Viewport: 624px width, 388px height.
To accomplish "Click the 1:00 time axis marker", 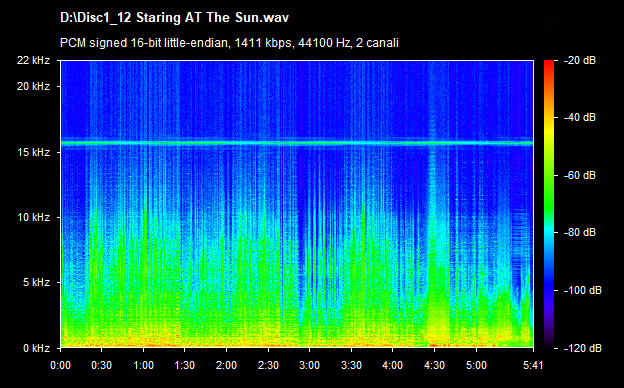I will (x=143, y=365).
